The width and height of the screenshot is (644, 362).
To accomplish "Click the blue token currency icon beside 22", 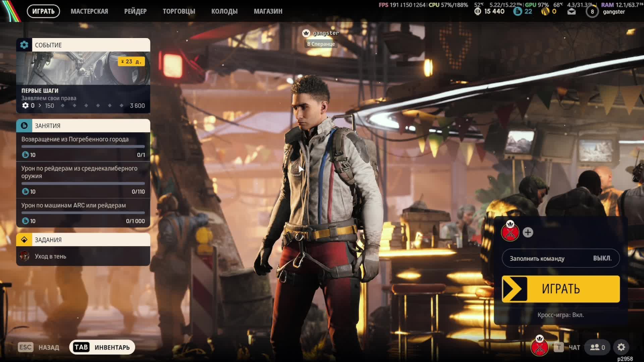I will pyautogui.click(x=518, y=11).
